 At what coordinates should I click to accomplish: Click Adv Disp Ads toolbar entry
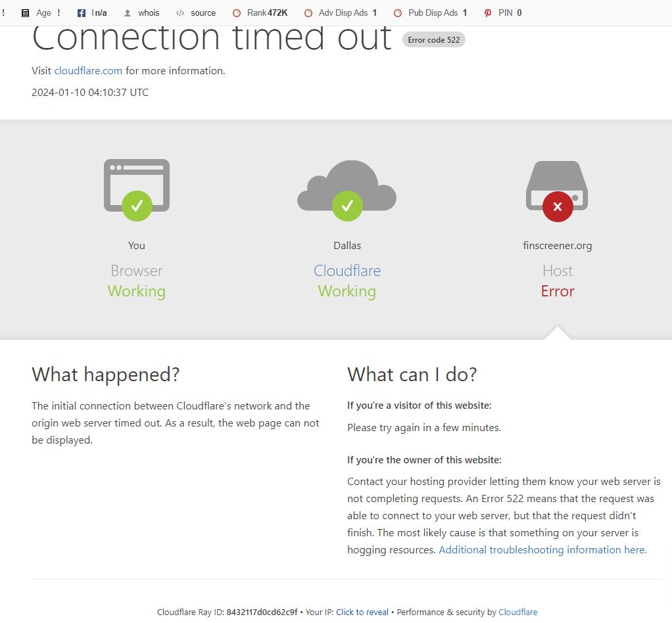point(341,13)
